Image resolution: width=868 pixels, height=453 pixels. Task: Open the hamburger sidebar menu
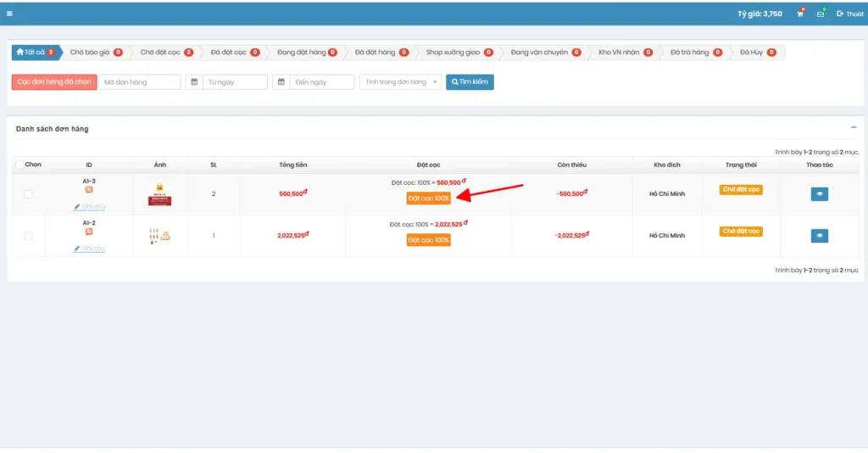tap(9, 14)
